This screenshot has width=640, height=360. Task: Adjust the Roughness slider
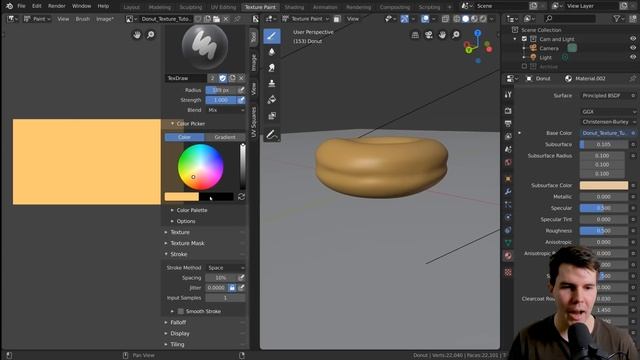(604, 231)
